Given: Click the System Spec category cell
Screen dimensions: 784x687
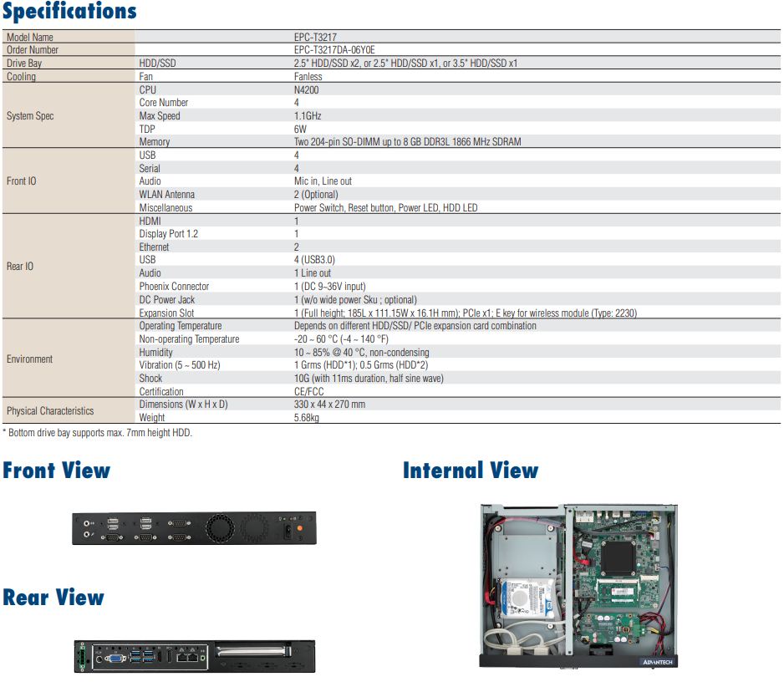Looking at the screenshot, I should click(30, 116).
